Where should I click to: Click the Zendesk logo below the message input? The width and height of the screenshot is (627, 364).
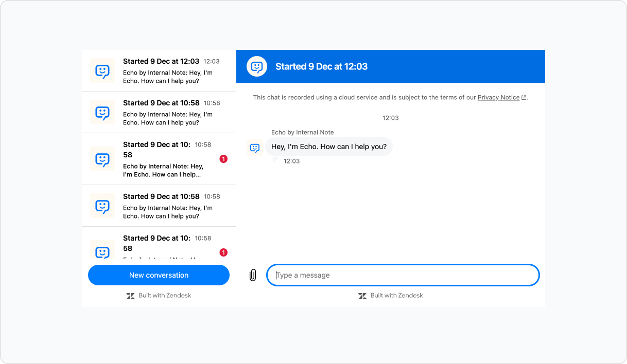(x=362, y=296)
